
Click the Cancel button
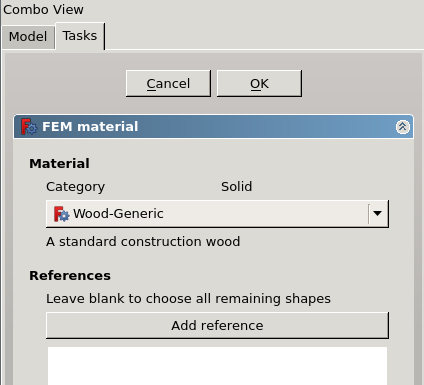click(x=168, y=84)
